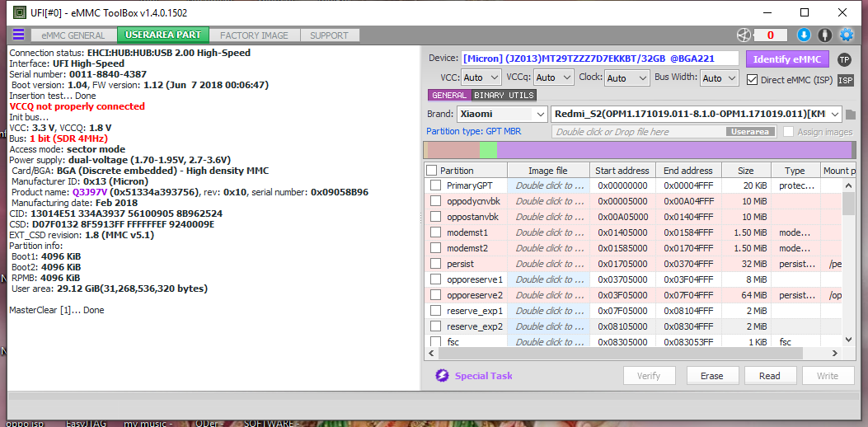The height and width of the screenshot is (427, 868).
Task: Open the hamburger main menu icon
Action: 18,35
